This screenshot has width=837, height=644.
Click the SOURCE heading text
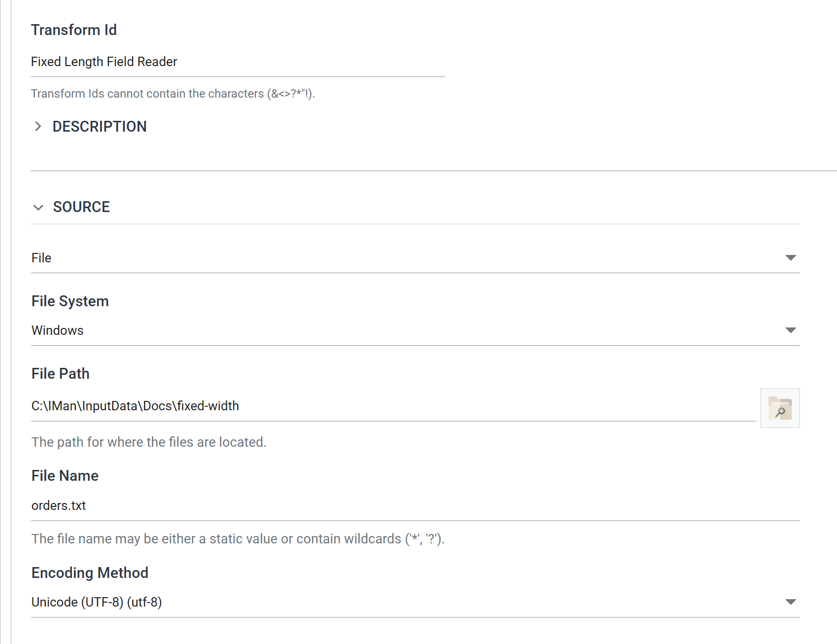point(81,207)
